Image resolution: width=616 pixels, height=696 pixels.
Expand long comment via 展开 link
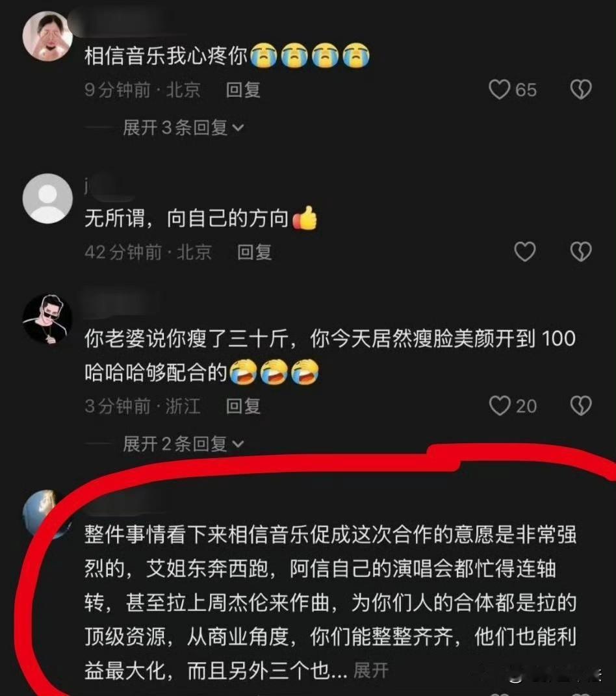(x=371, y=670)
